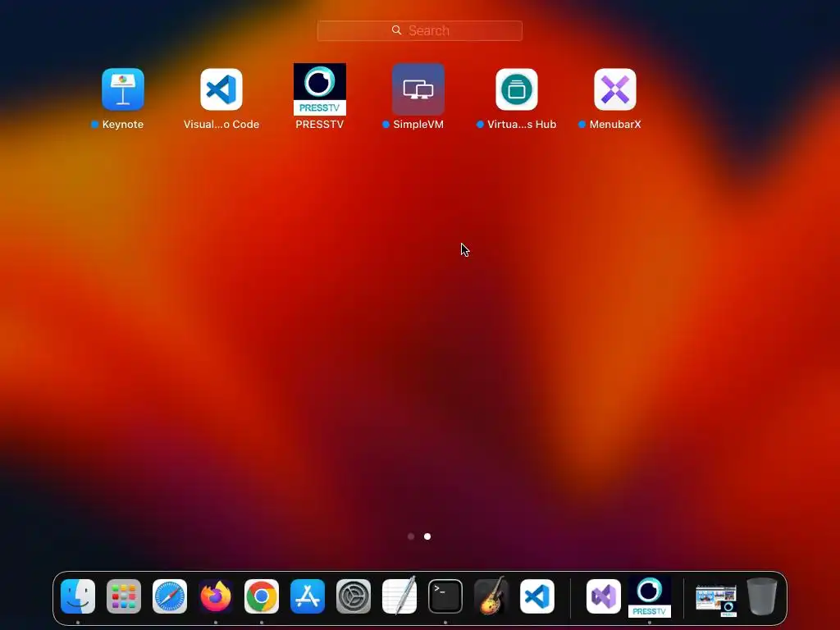This screenshot has height=630, width=840.
Task: Launch MenubarX from Launchpad
Action: tap(615, 89)
